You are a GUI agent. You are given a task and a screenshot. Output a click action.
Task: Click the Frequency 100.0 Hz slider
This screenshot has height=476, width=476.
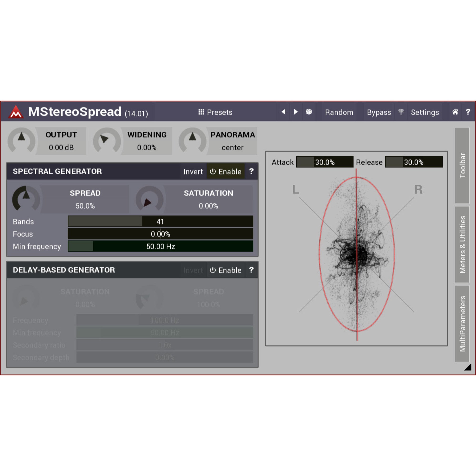[165, 320]
